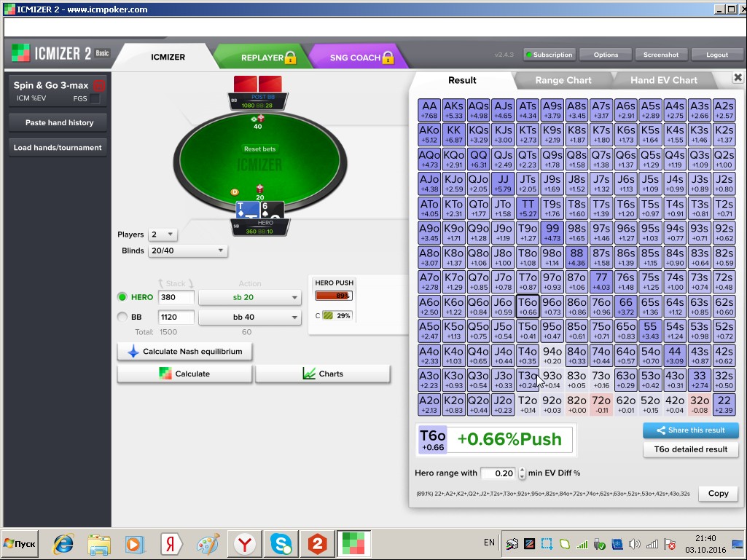This screenshot has width=747, height=560.
Task: Select the 72o hand cell
Action: (x=601, y=404)
